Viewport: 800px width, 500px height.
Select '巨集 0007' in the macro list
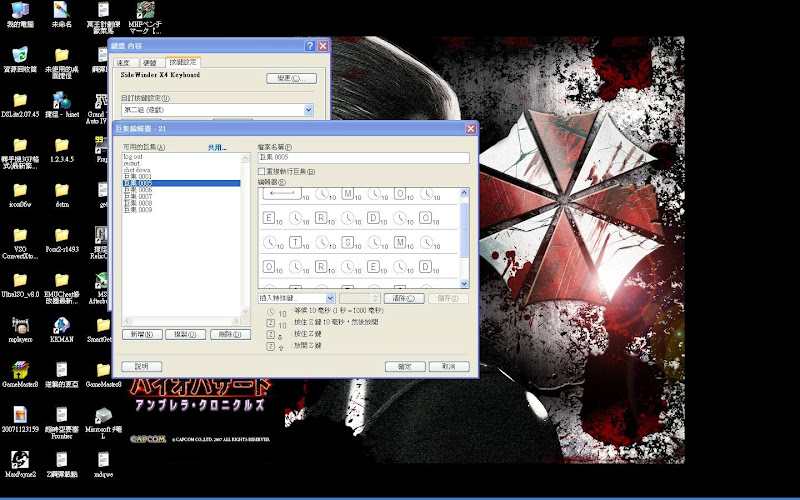click(x=138, y=196)
